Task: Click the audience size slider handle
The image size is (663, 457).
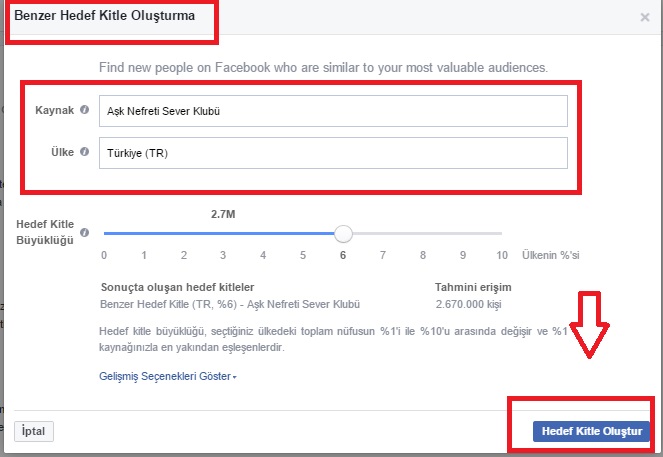Action: pos(343,233)
